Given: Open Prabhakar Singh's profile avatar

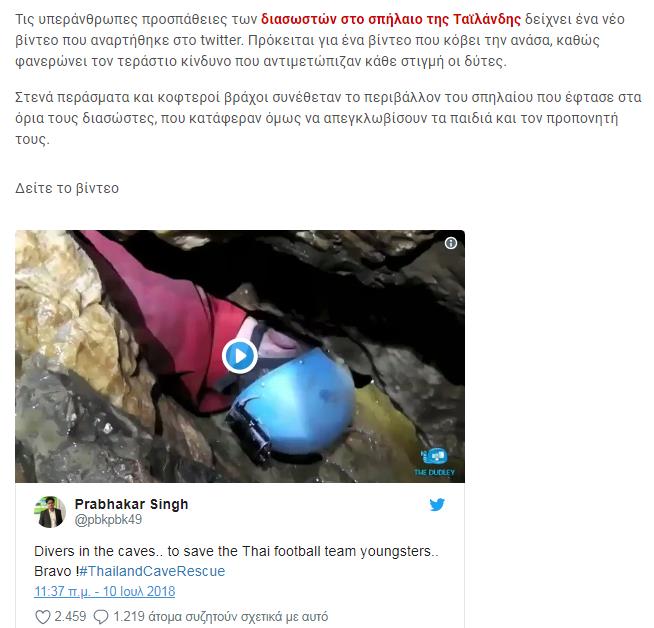Looking at the screenshot, I should coord(50,512).
